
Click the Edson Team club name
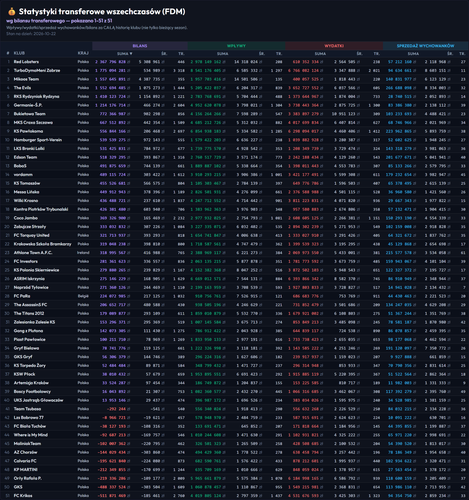tap(25, 157)
